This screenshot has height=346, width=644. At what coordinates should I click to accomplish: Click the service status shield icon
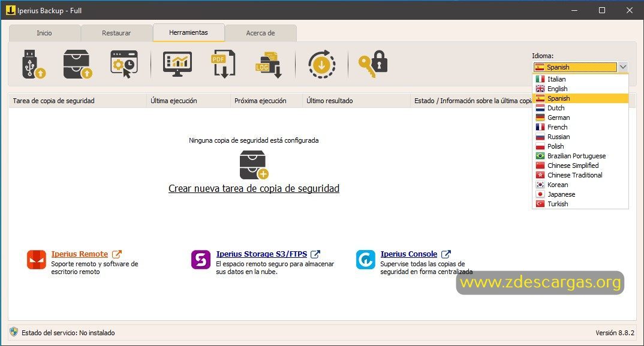click(x=14, y=332)
